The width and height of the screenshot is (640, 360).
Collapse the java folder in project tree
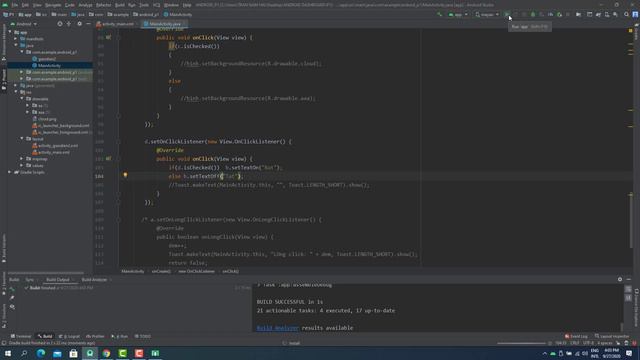coord(16,45)
